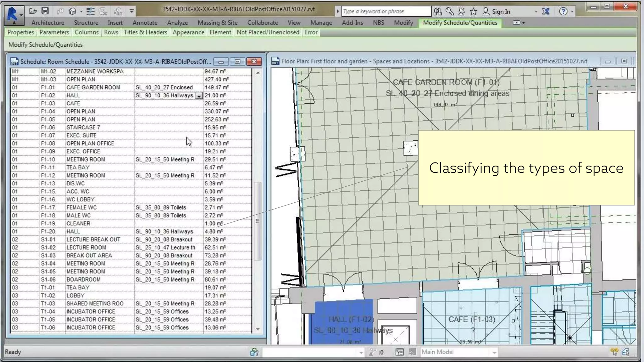
Task: Select the FEMALE WC name cell
Action: pyautogui.click(x=100, y=207)
